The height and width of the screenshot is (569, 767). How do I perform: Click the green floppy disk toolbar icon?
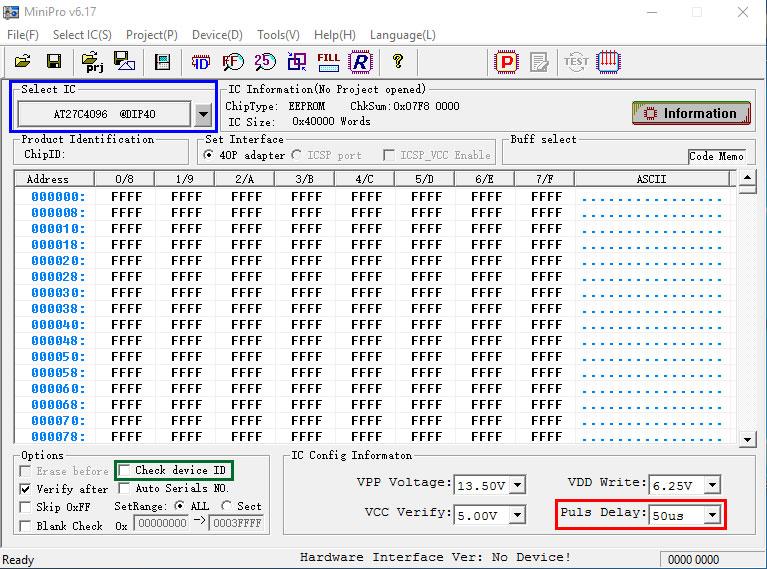(162, 62)
